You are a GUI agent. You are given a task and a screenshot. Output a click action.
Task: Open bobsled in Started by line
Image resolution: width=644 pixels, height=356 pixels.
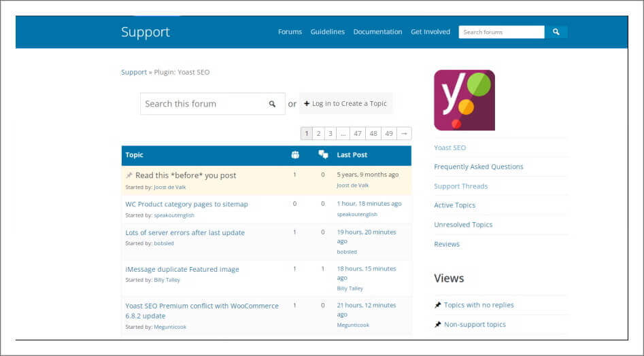[164, 243]
